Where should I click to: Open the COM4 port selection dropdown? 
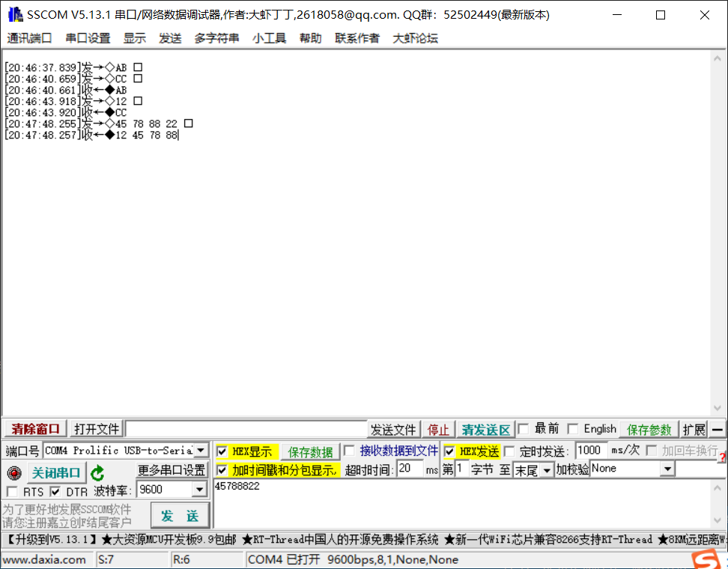point(200,451)
